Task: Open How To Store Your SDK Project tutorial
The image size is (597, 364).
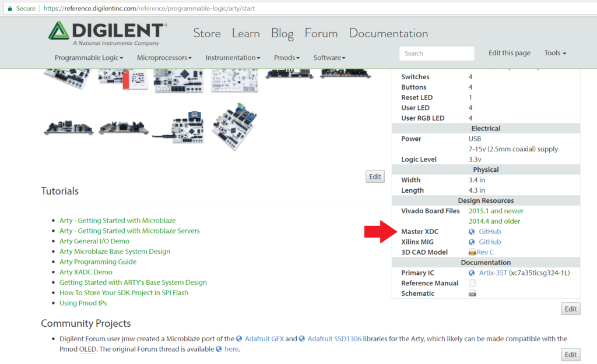Action: [x=124, y=292]
